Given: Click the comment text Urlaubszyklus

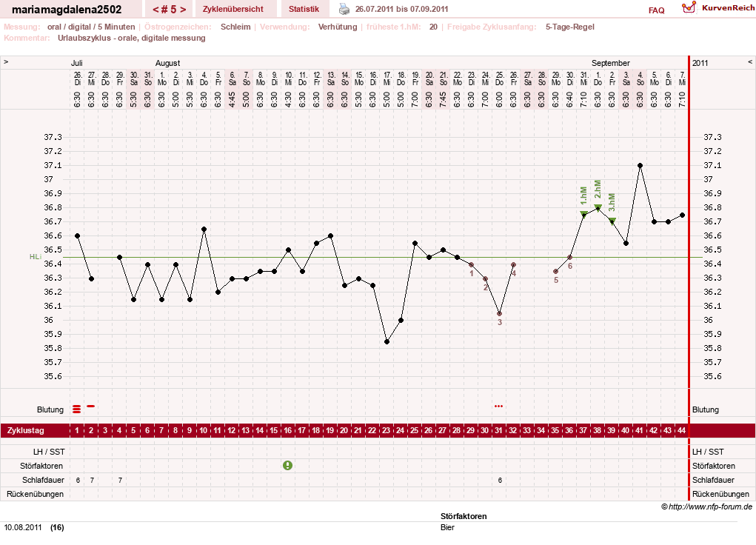Looking at the screenshot, I should (x=132, y=38).
